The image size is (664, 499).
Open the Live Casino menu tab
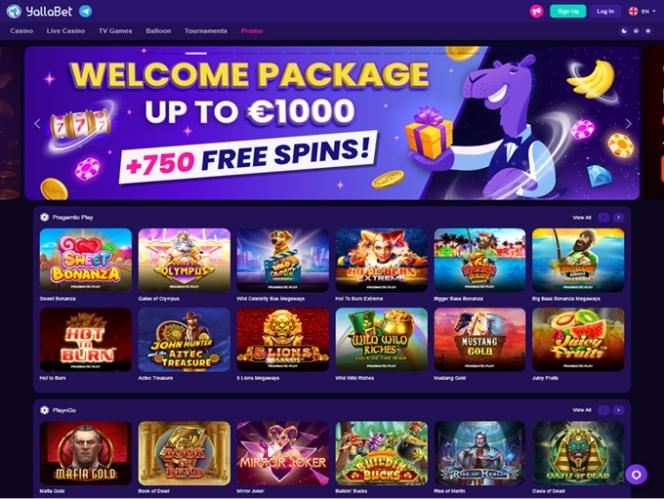tap(66, 31)
